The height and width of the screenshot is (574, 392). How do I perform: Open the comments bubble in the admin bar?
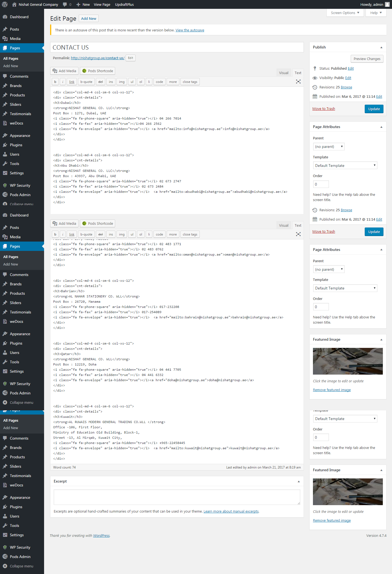65,4
